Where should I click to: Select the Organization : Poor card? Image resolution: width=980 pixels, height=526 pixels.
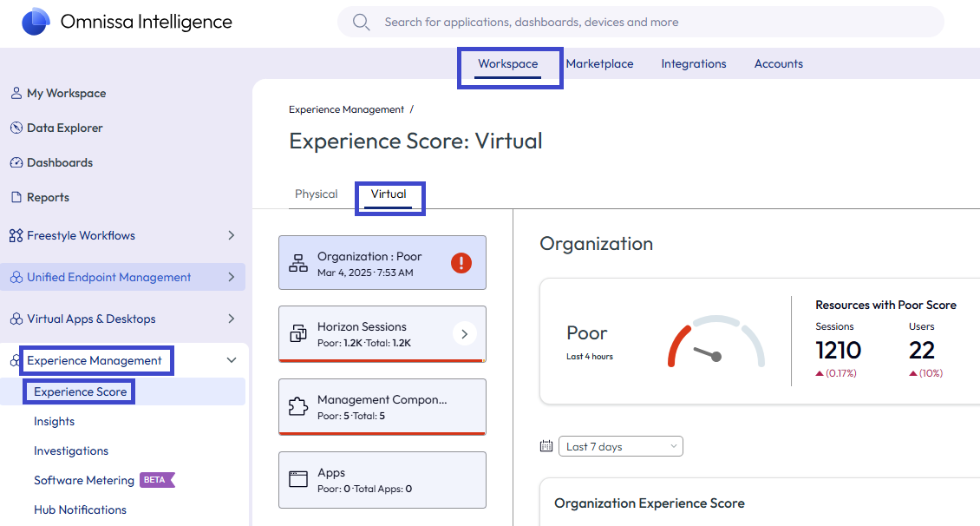[382, 263]
